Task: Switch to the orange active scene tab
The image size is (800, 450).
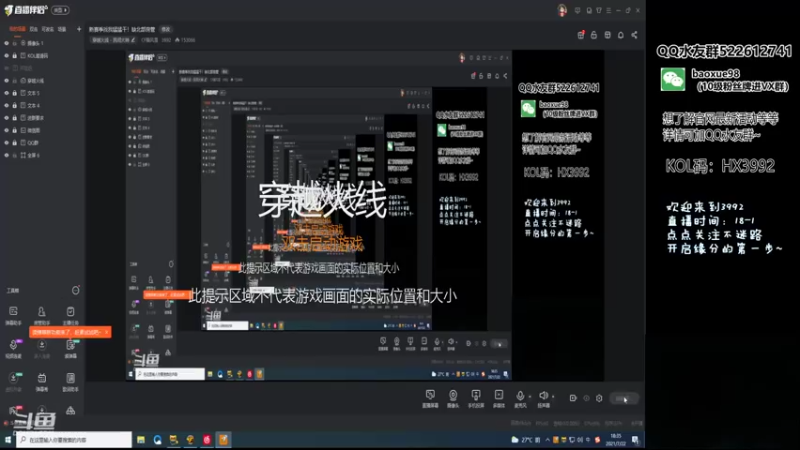Action: tap(17, 29)
